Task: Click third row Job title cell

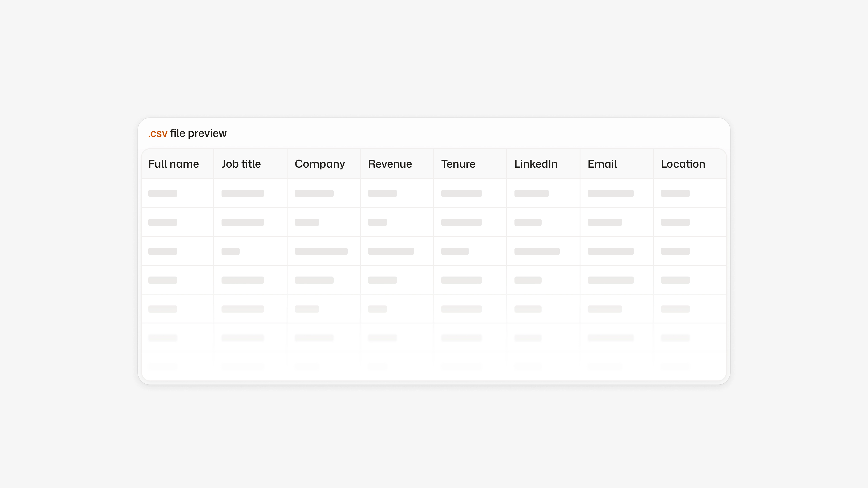Action: [231, 251]
